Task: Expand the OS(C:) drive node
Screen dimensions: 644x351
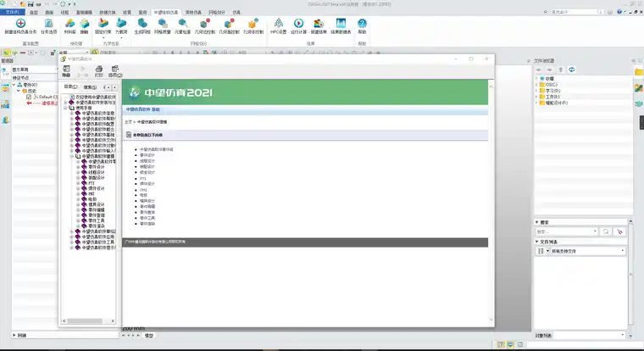Action: pyautogui.click(x=536, y=84)
